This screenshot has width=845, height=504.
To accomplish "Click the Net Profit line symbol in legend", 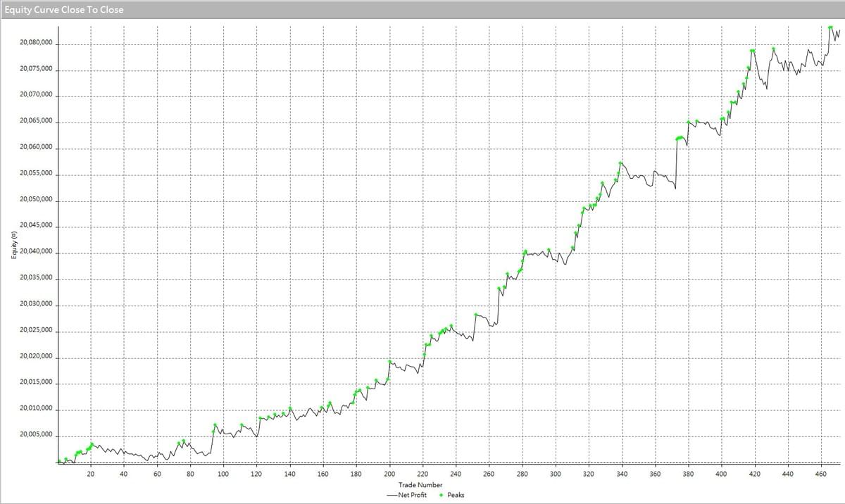I will pos(392,496).
